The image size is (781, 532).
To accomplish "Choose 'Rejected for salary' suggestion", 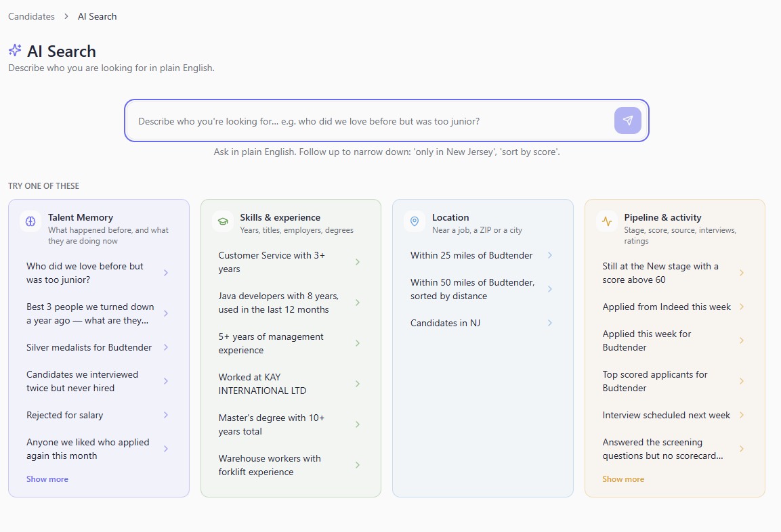I will [98, 415].
